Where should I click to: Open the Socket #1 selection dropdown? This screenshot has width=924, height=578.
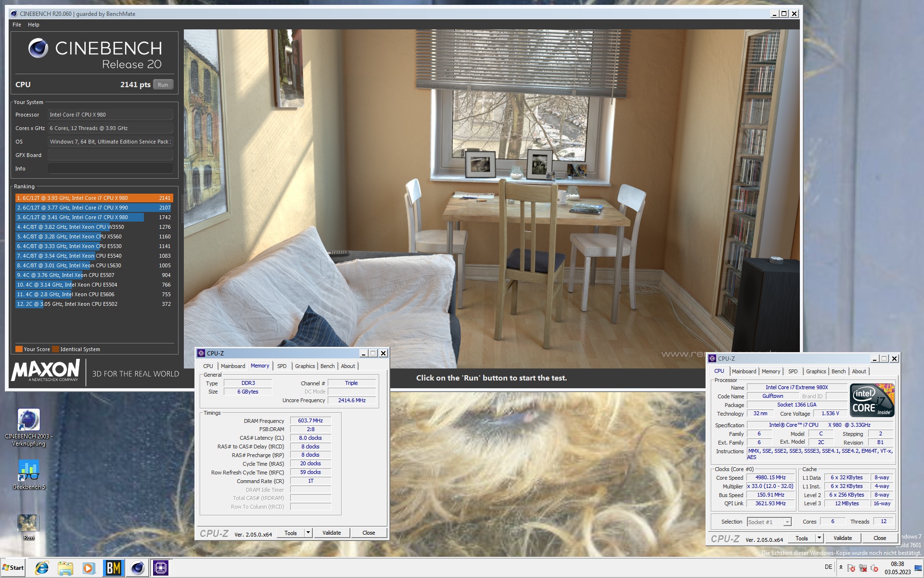[x=769, y=522]
